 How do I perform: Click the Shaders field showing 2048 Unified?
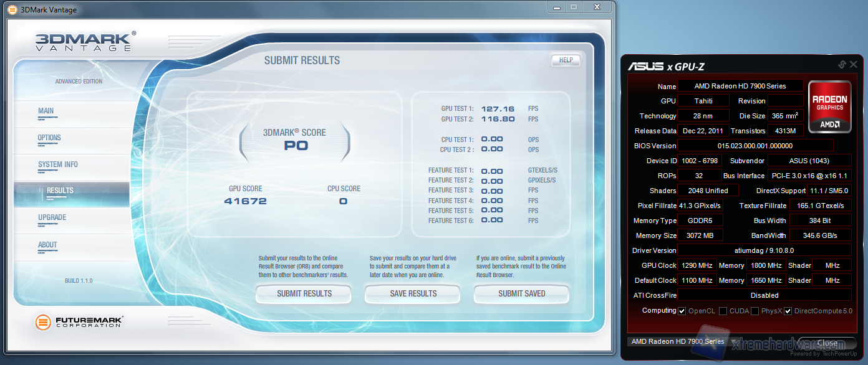[x=708, y=191]
